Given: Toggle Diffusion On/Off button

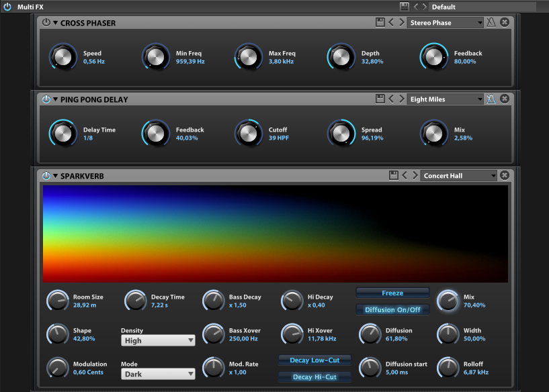Looking at the screenshot, I should click(392, 309).
